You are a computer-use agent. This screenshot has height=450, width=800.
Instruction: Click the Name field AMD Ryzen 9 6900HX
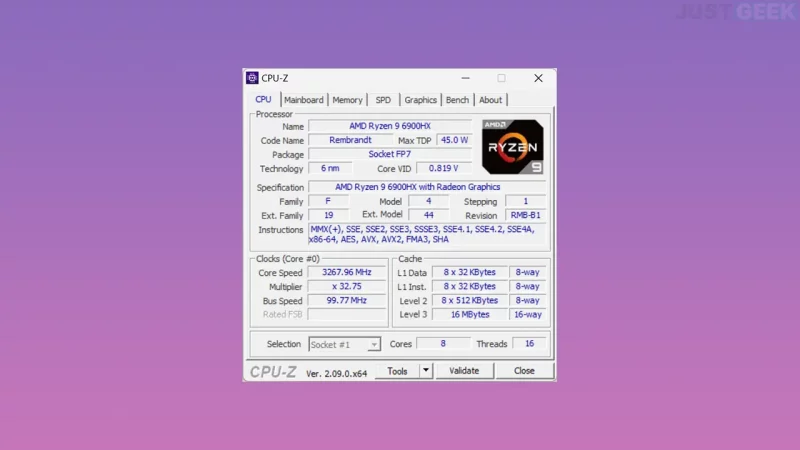390,126
